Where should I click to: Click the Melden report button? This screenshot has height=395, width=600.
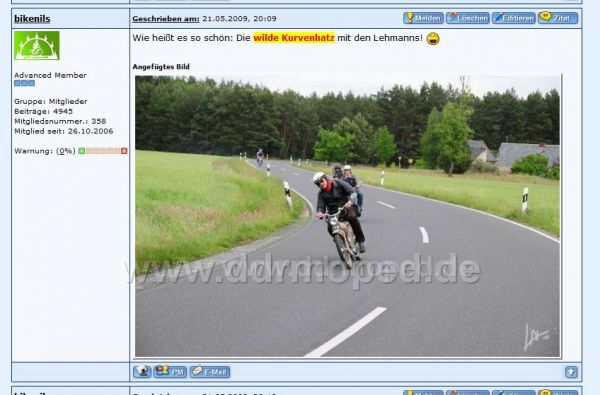pyautogui.click(x=423, y=18)
